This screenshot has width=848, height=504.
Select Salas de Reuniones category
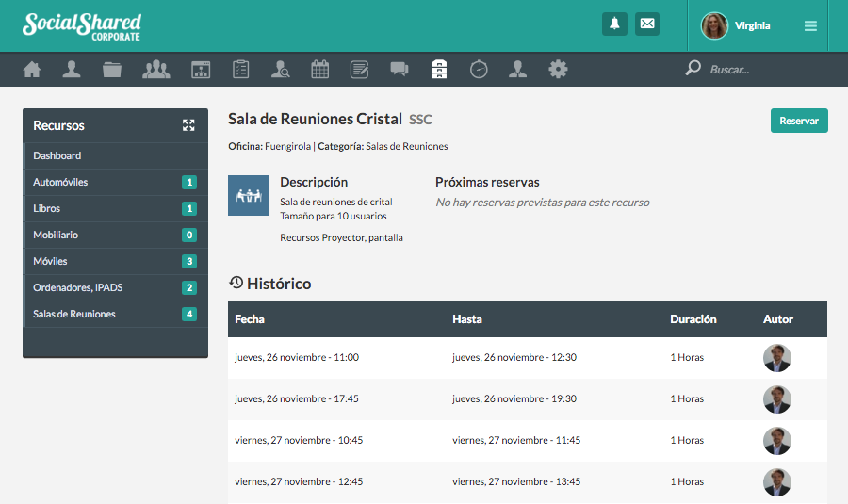(x=74, y=314)
